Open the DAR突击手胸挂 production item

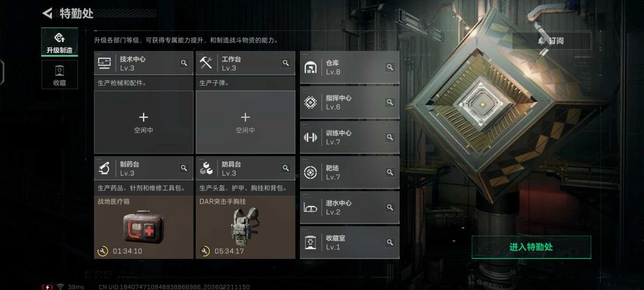[245, 227]
